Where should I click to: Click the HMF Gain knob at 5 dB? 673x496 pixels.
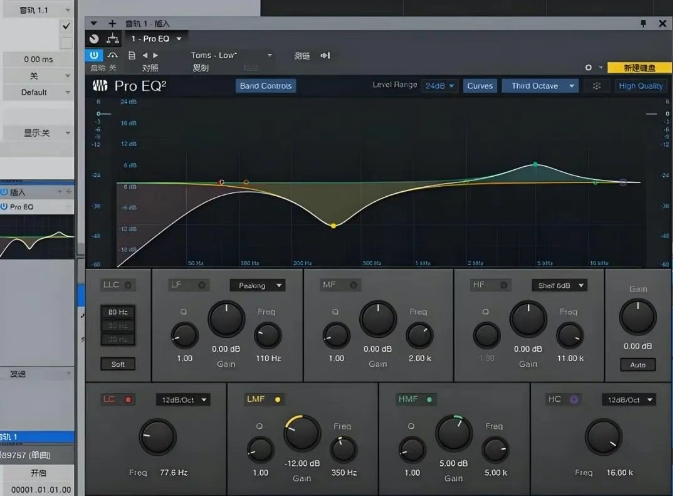point(454,433)
